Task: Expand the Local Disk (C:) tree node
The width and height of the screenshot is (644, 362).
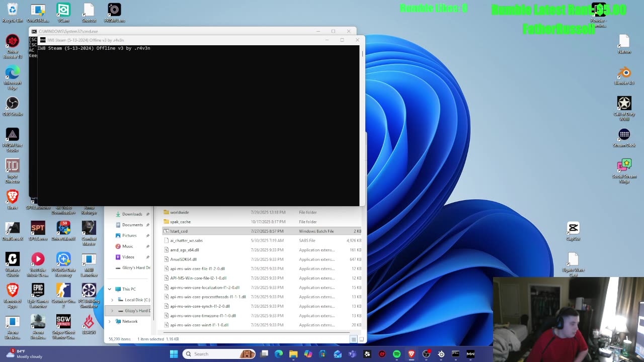Action: [112, 300]
